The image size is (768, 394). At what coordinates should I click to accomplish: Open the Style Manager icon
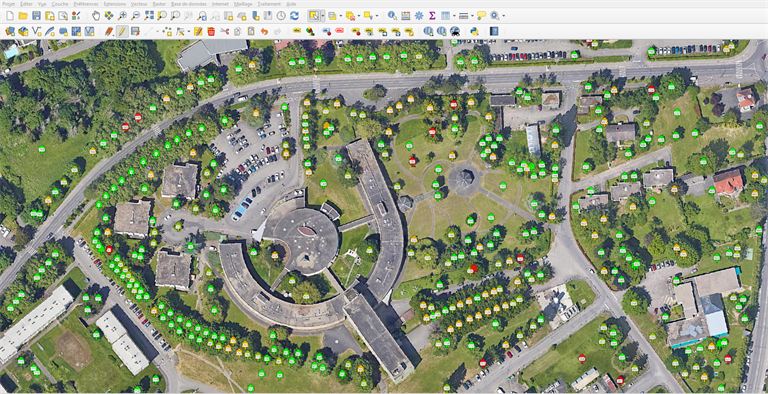(x=76, y=16)
